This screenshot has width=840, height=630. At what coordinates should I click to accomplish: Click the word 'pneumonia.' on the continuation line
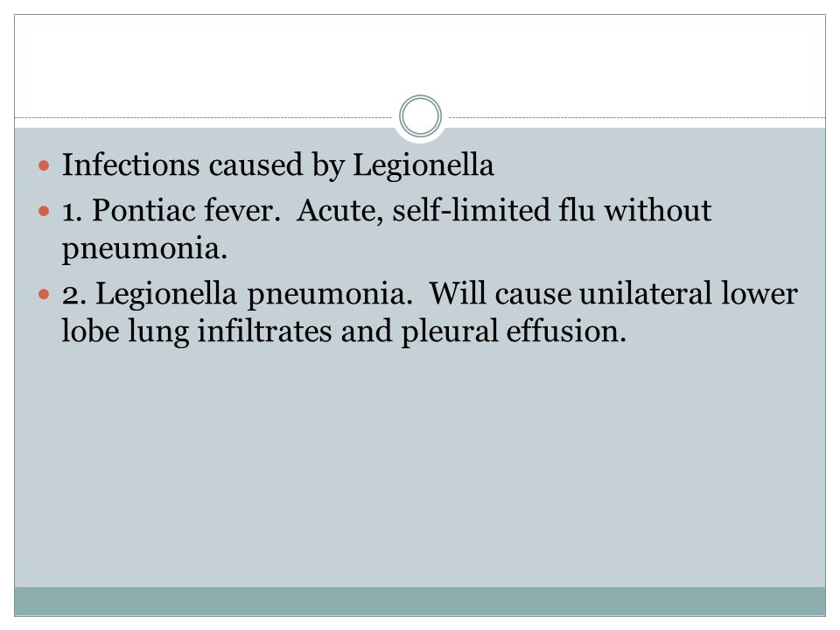tap(144, 249)
